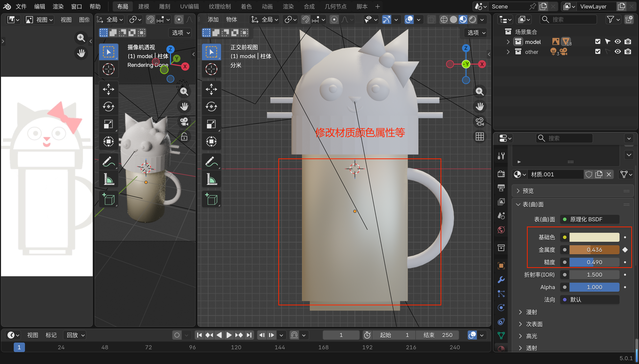The width and height of the screenshot is (639, 364).
Task: Click the 基础色 base color swatch
Action: click(594, 237)
